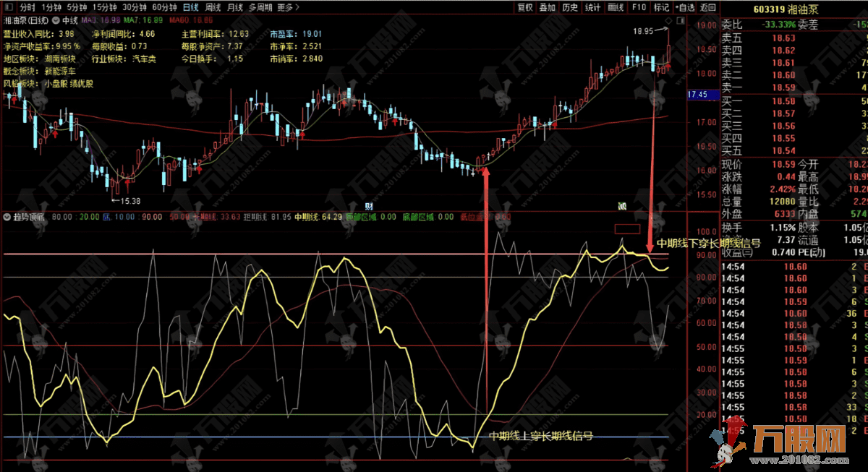Expand the 更多 periods menu
Viewport: 868px width, 472px height.
click(x=288, y=7)
